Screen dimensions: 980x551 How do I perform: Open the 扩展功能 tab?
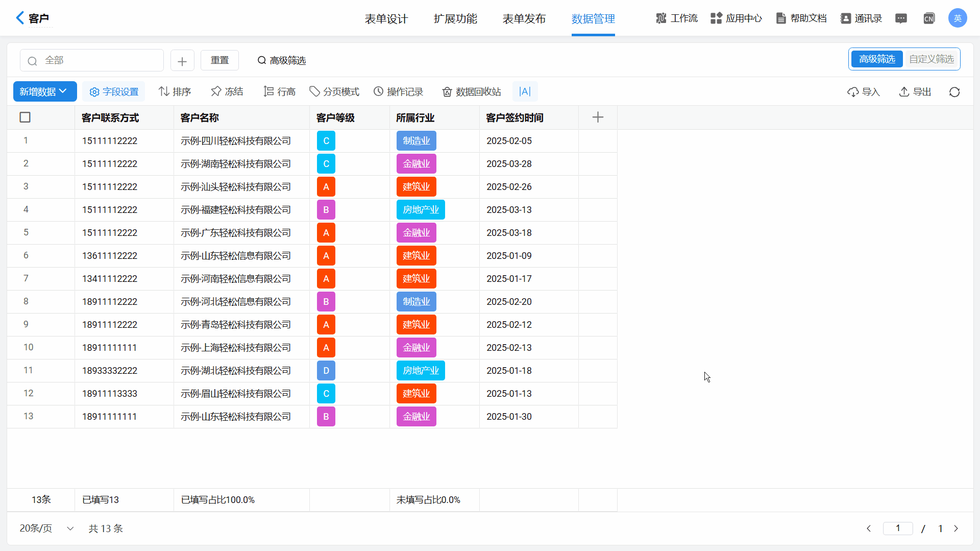(455, 19)
